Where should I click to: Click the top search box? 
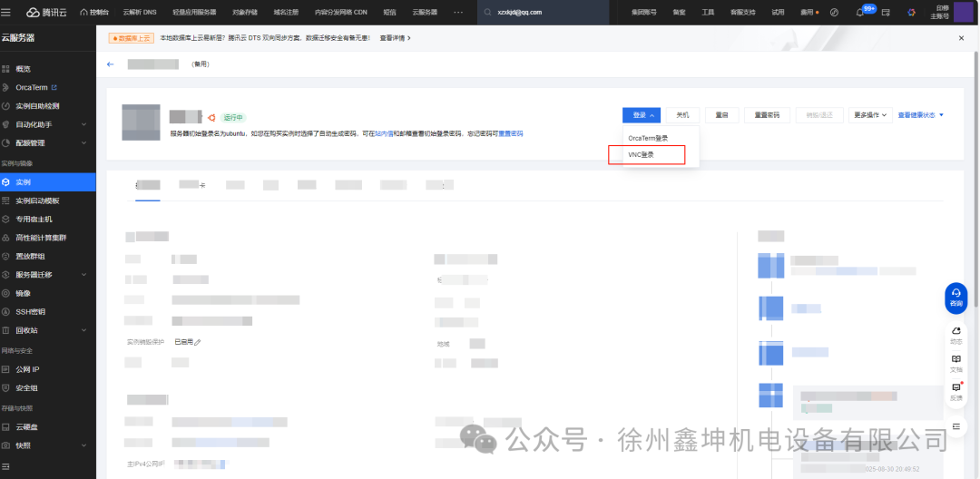(x=543, y=12)
